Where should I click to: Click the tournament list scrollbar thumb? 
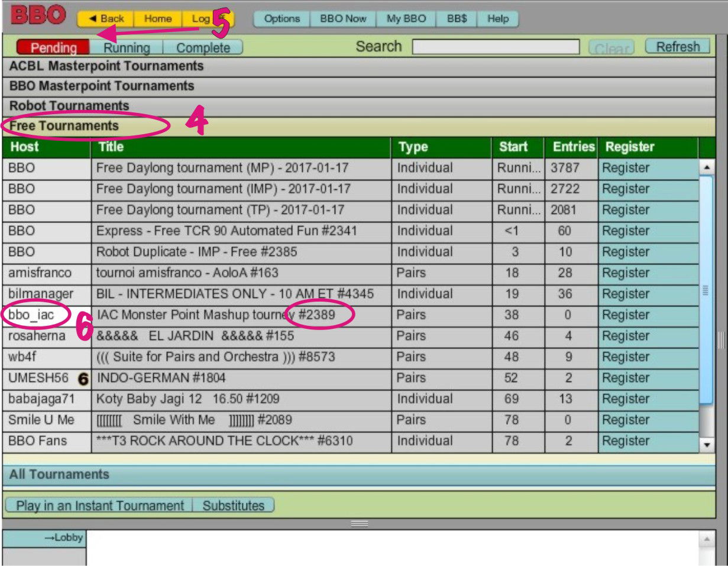pyautogui.click(x=707, y=290)
